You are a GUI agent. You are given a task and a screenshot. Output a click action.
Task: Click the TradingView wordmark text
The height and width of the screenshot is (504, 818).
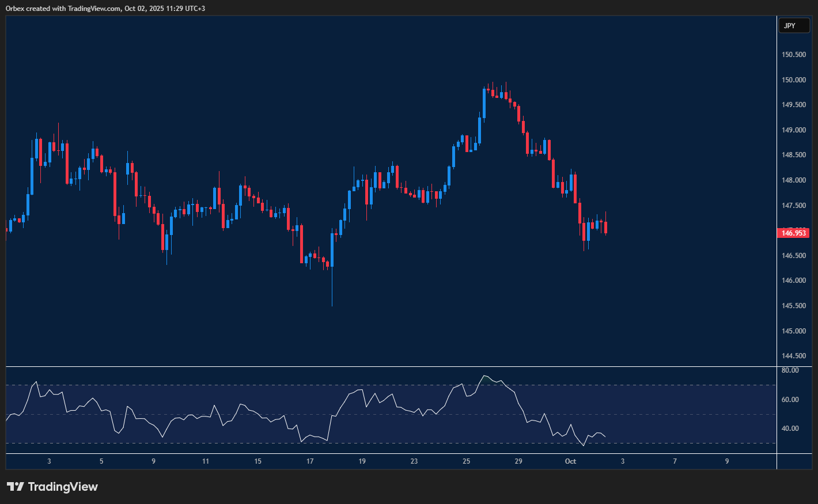(x=63, y=487)
